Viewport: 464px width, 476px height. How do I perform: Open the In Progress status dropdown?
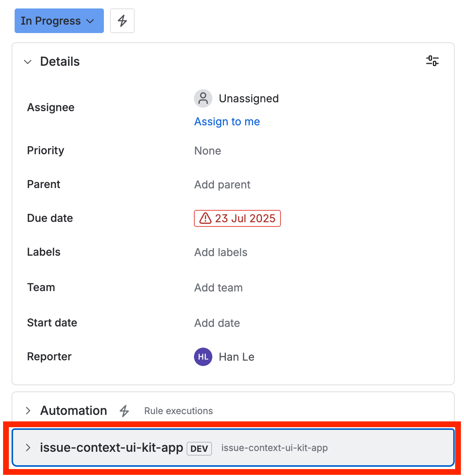pyautogui.click(x=59, y=21)
